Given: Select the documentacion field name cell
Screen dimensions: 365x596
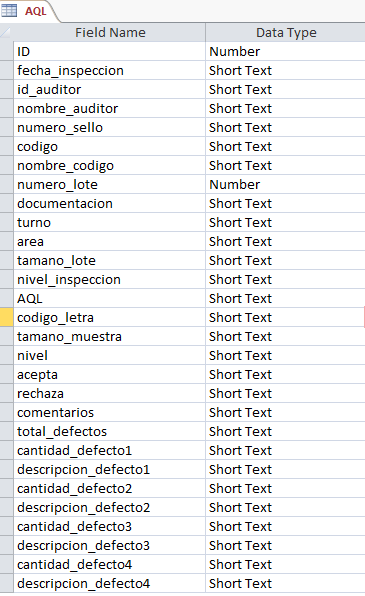Looking at the screenshot, I should [110, 203].
